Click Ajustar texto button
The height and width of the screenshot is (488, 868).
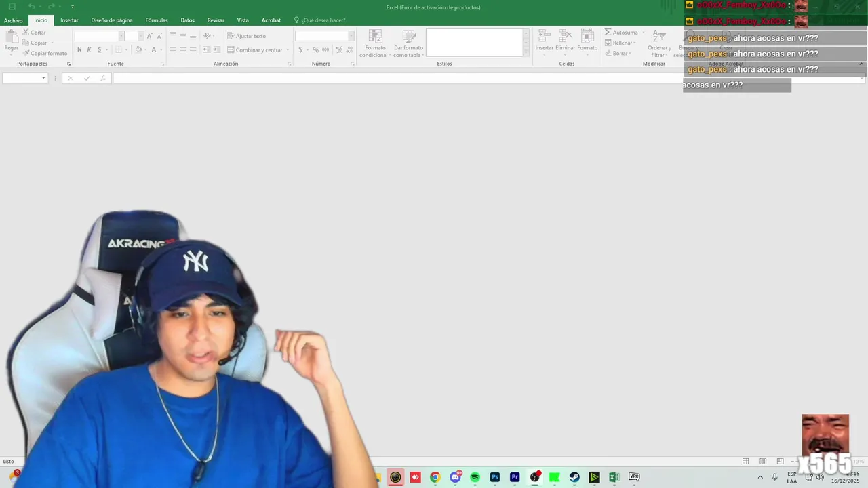(246, 36)
